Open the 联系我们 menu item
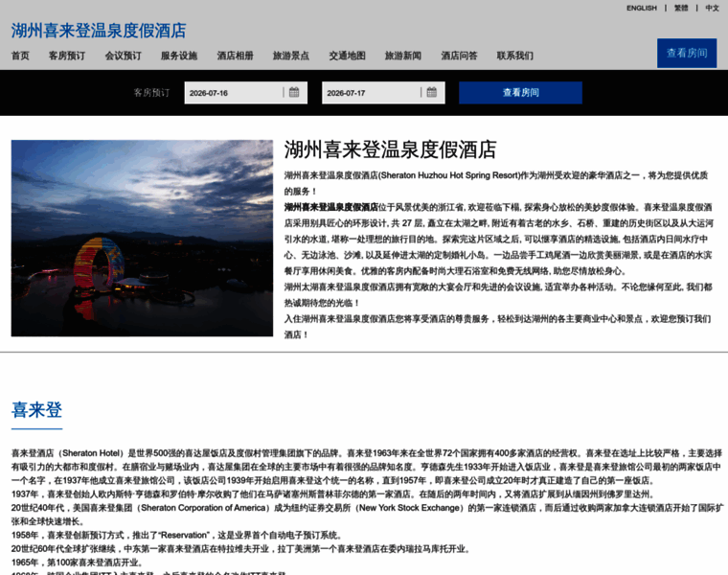The width and height of the screenshot is (728, 575). coord(515,56)
